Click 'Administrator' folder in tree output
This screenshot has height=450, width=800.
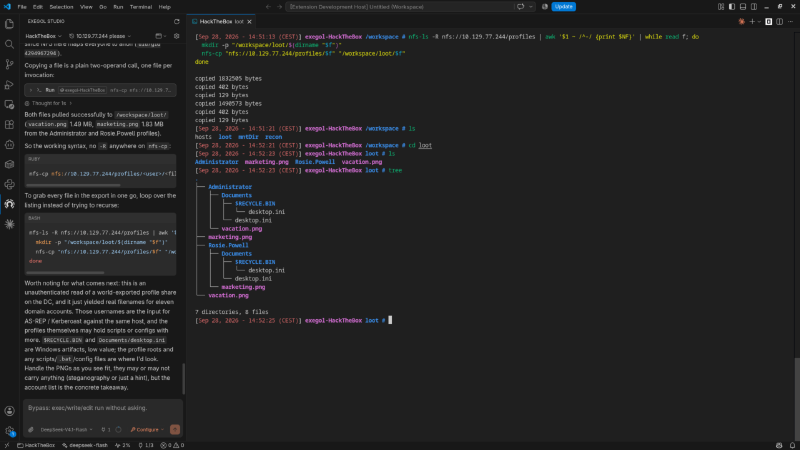point(230,187)
